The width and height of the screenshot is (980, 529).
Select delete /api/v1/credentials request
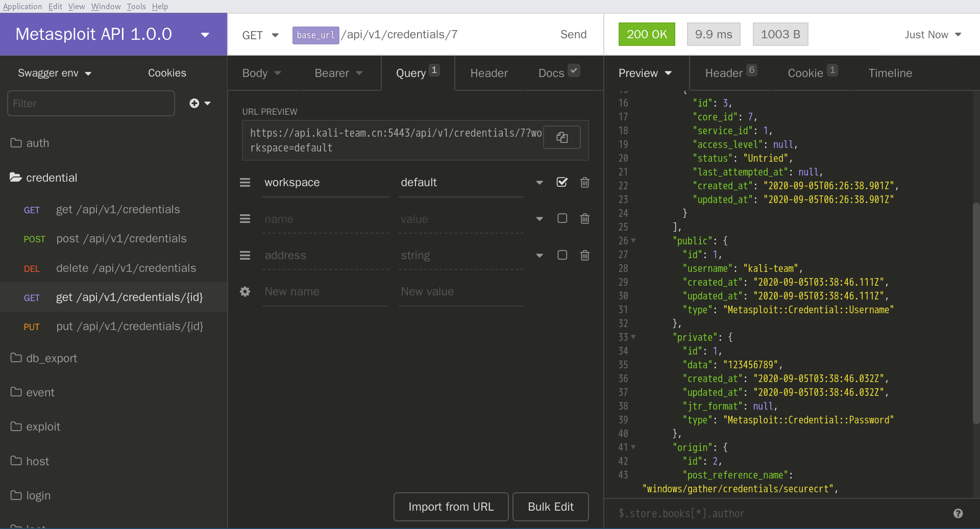point(113,268)
